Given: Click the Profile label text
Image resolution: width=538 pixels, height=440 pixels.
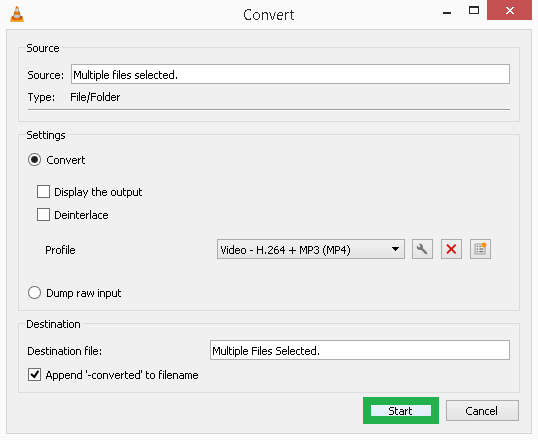Looking at the screenshot, I should (60, 250).
